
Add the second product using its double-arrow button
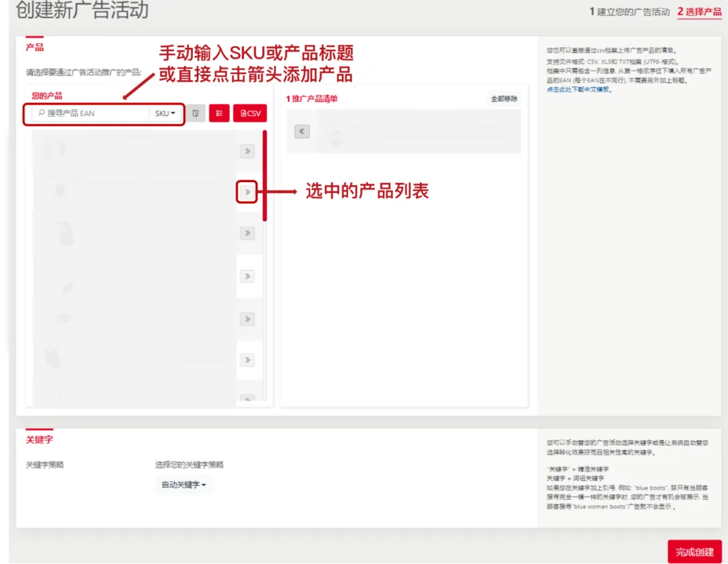247,192
